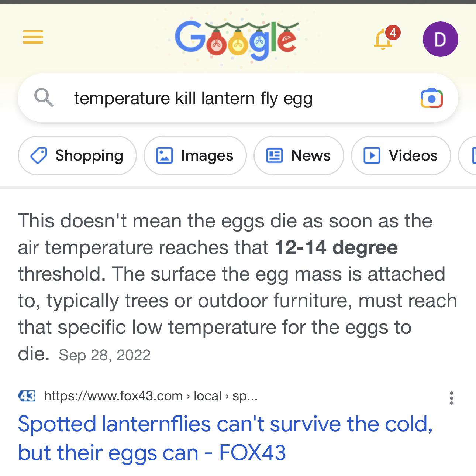Show News results
476x476 pixels.
[x=299, y=155]
